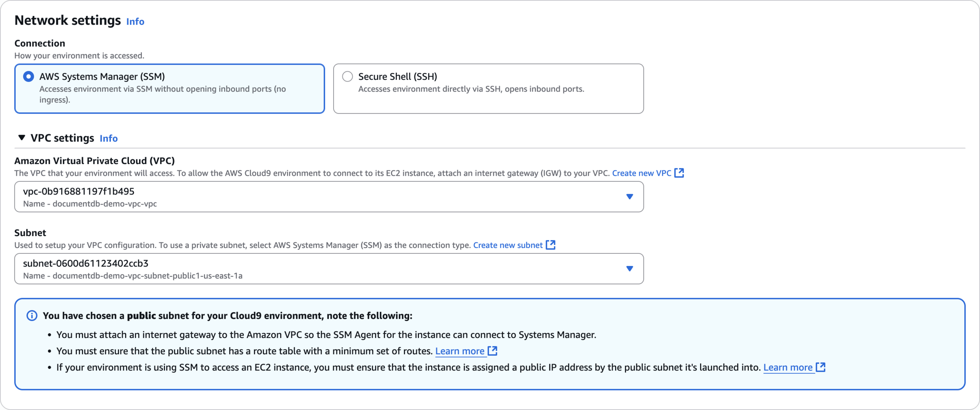Open the VPC dropdown arrow
The image size is (980, 410).
(630, 197)
